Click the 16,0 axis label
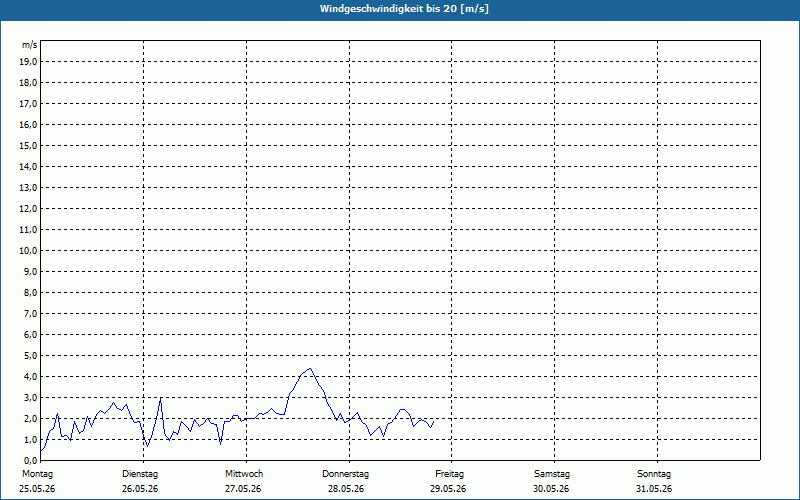Viewport: 800px width, 500px height. click(x=28, y=124)
